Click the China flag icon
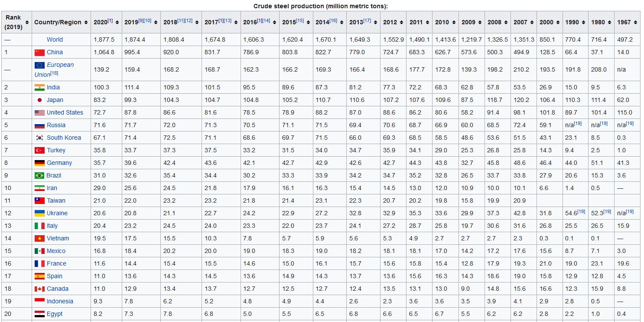Image resolution: width=644 pixels, height=322 pixels. click(40, 53)
